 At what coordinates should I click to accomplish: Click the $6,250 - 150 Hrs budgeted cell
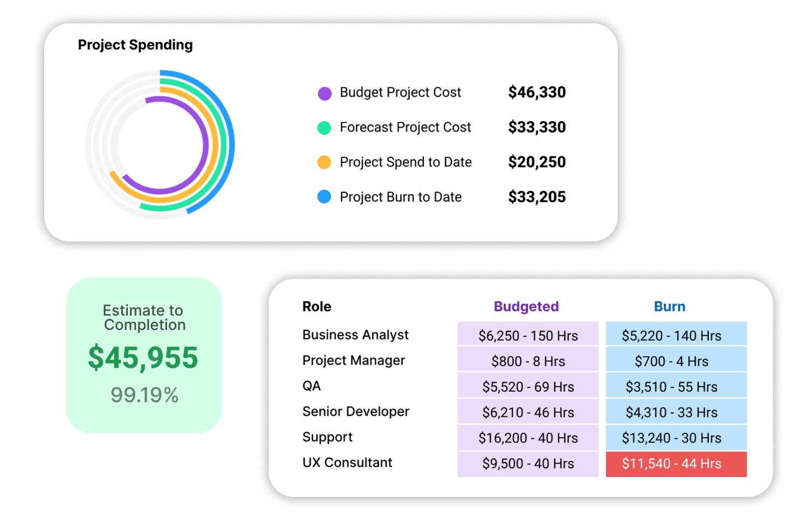(528, 334)
